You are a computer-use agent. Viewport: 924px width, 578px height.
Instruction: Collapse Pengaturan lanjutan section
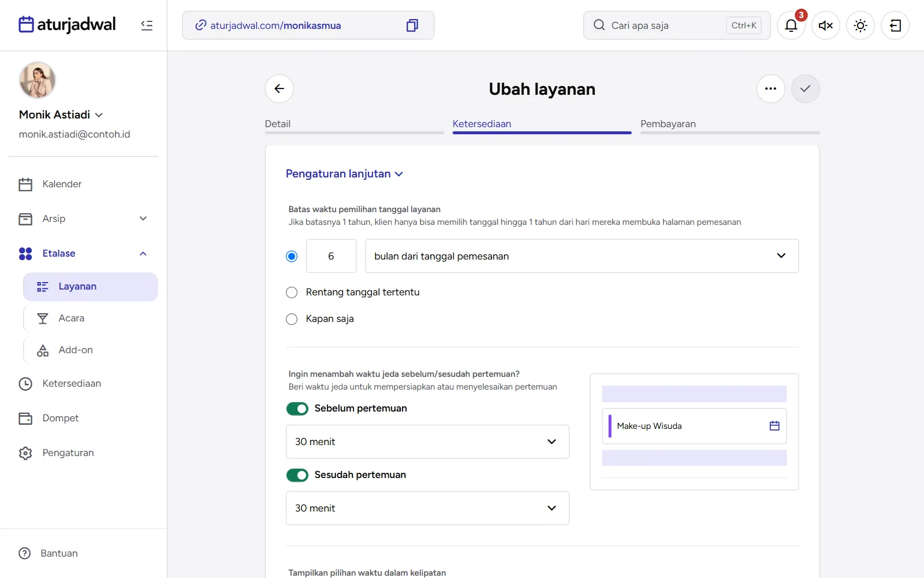(344, 174)
